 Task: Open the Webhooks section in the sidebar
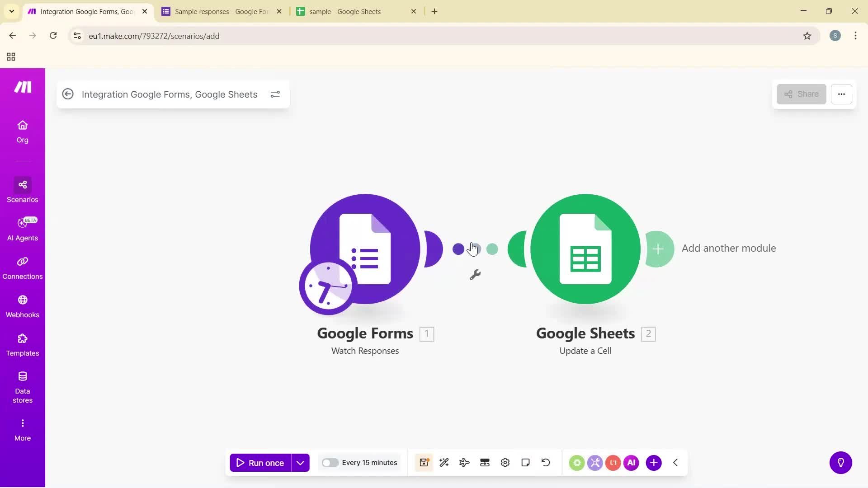coord(22,306)
